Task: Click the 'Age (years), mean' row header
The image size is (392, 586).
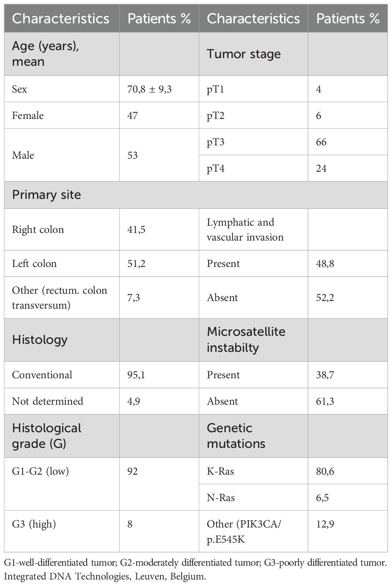Action: (45, 54)
